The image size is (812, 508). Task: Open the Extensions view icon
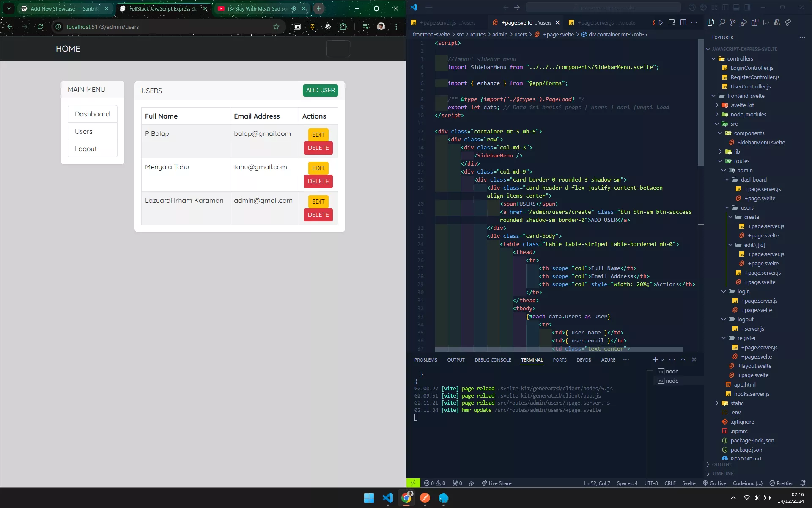(x=755, y=22)
